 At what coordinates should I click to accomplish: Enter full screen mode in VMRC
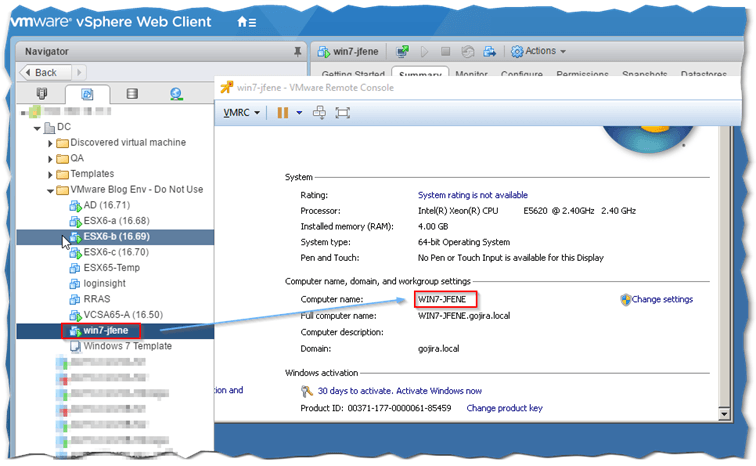[342, 113]
